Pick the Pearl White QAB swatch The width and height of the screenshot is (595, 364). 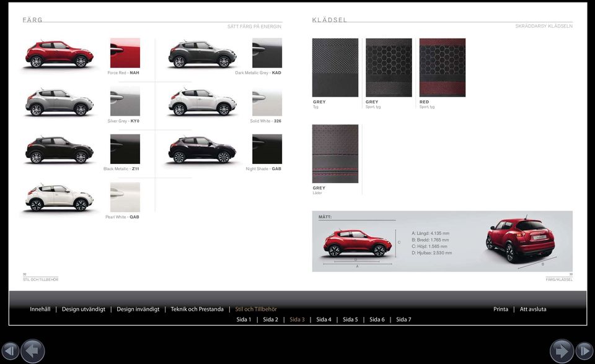point(125,197)
